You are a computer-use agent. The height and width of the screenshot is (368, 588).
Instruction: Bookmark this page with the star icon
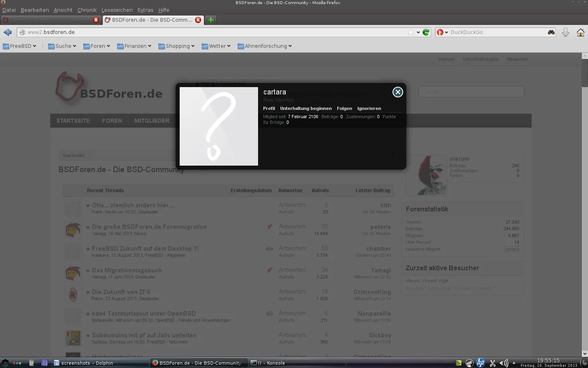tap(411, 32)
